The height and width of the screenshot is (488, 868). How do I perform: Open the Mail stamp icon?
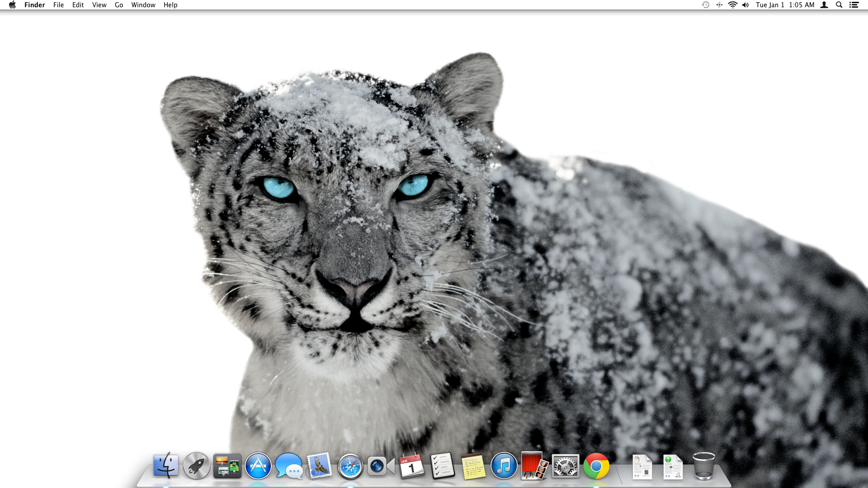tap(320, 466)
